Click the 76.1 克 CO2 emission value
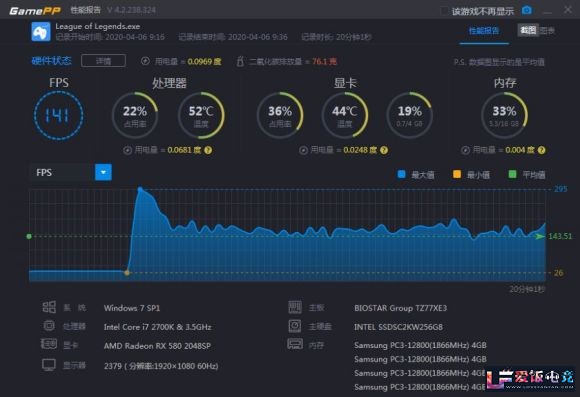The height and width of the screenshot is (397, 580). [324, 61]
